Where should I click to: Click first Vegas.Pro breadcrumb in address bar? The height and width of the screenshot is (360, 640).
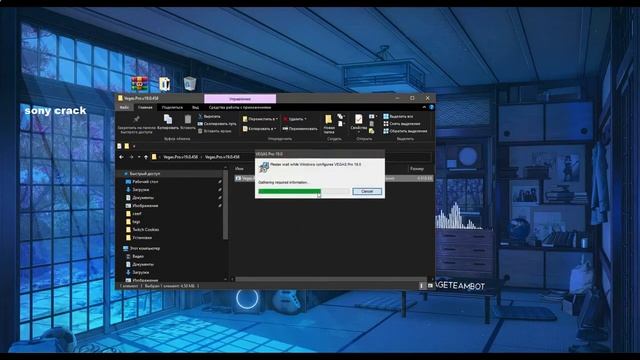[x=180, y=157]
